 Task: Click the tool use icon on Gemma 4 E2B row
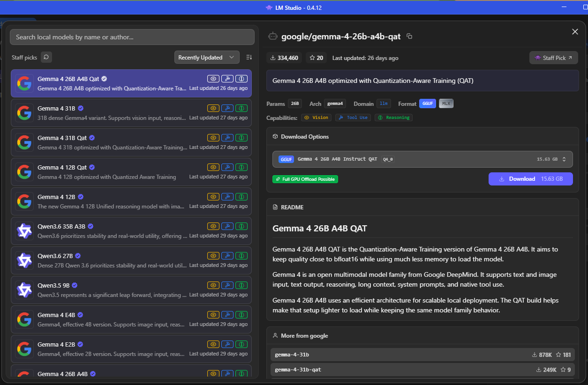click(x=227, y=344)
